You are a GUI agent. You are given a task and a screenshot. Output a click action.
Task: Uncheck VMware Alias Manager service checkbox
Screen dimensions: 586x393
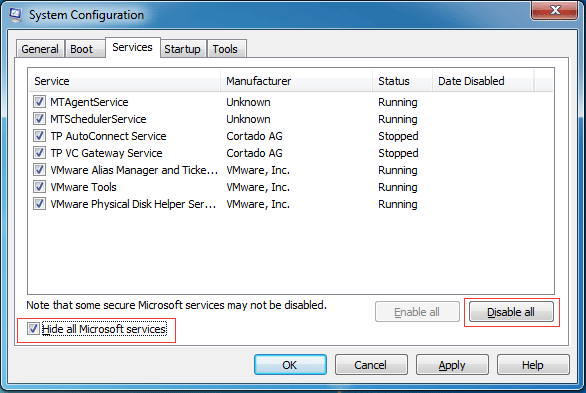tap(39, 170)
